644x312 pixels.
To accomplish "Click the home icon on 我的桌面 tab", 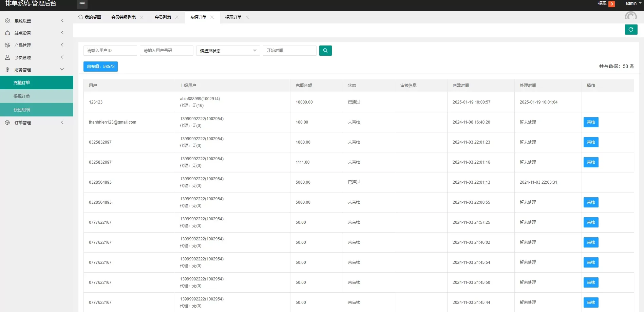I will [80, 17].
